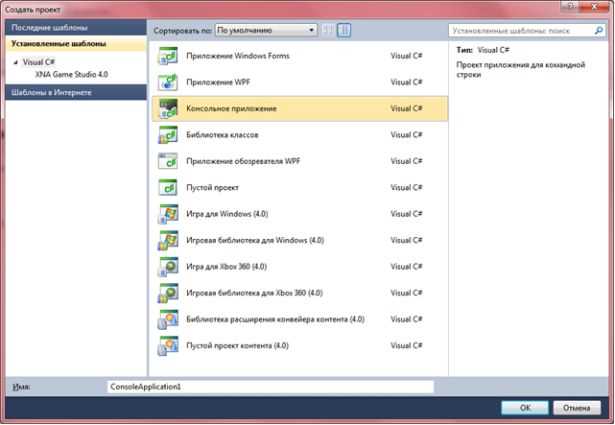The image size is (615, 425).
Task: Select XNA Game Studio 4.0 node
Action: (x=71, y=74)
